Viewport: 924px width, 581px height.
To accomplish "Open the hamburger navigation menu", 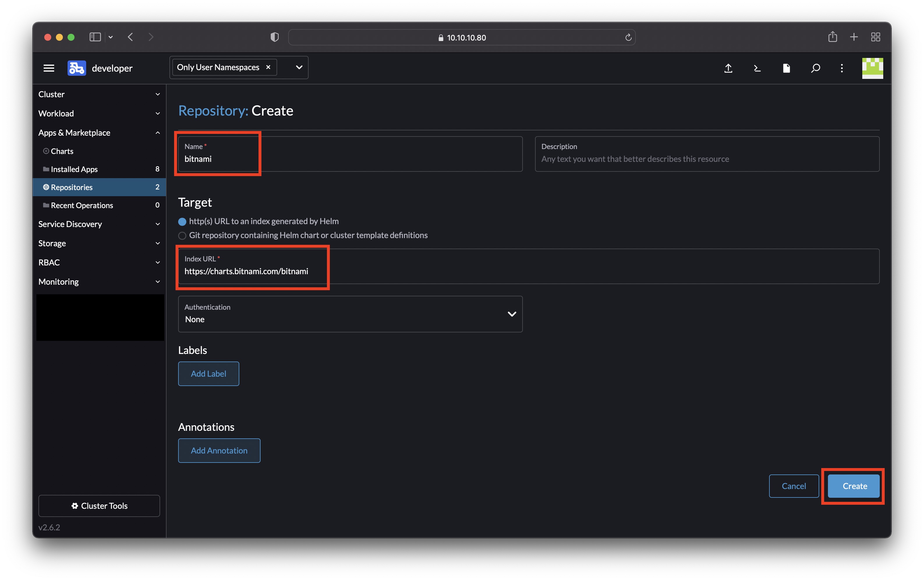I will (49, 68).
